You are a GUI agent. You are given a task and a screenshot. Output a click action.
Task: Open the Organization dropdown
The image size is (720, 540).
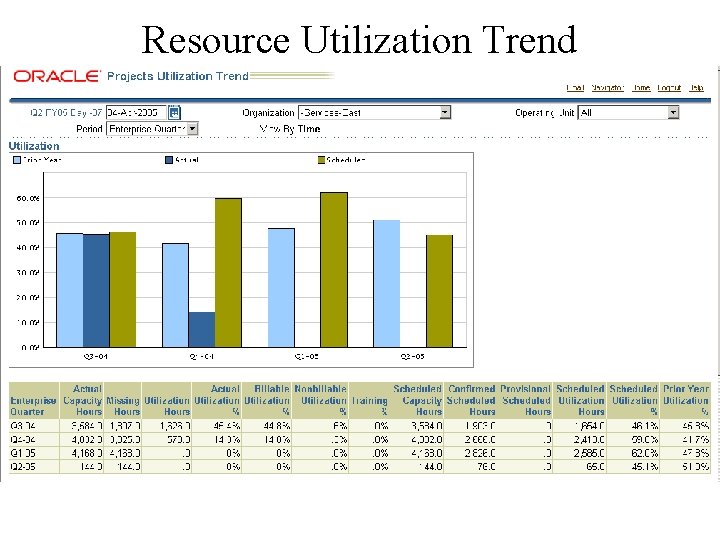[x=374, y=112]
